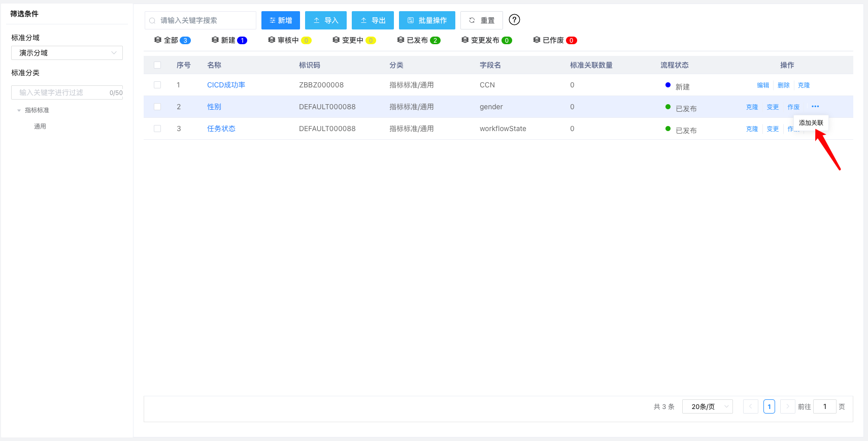Check the select-all header checkbox
868x441 pixels.
click(x=157, y=65)
